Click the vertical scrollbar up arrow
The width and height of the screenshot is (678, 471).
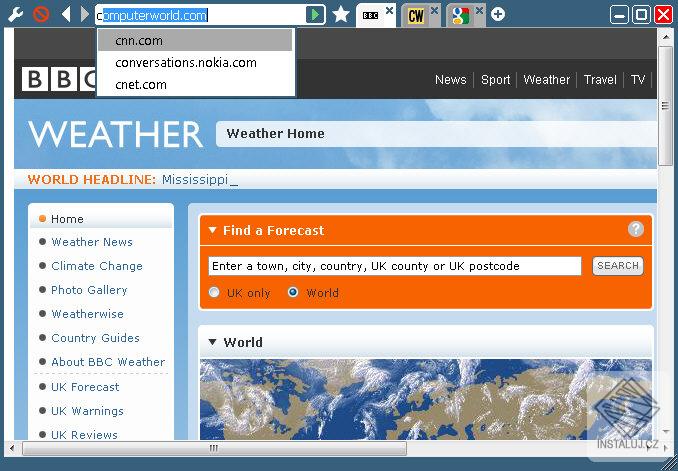coord(665,38)
